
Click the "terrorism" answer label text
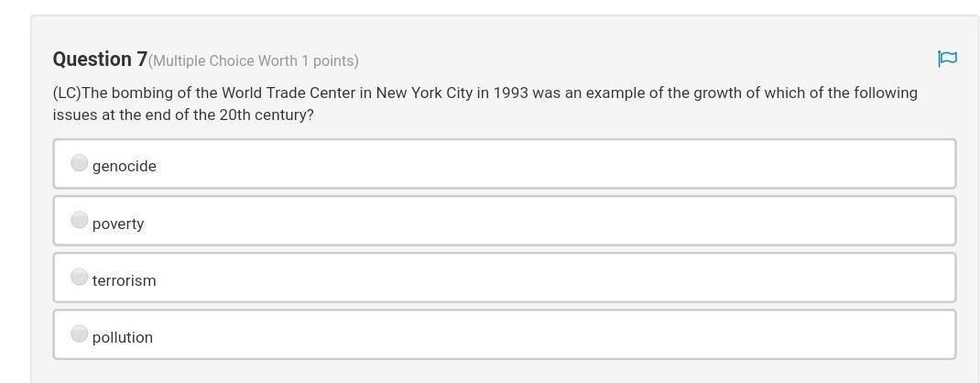(125, 280)
